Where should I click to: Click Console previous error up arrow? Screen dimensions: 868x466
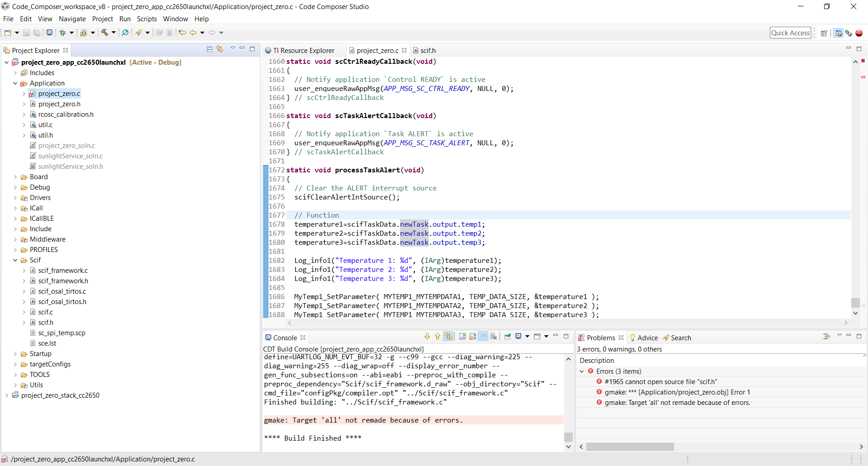point(438,336)
